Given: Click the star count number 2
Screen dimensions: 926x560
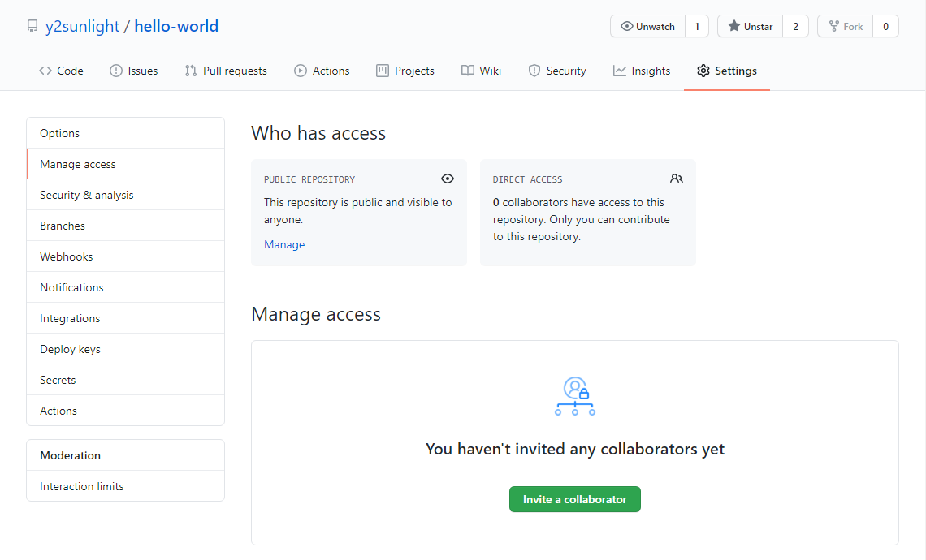Looking at the screenshot, I should point(795,27).
